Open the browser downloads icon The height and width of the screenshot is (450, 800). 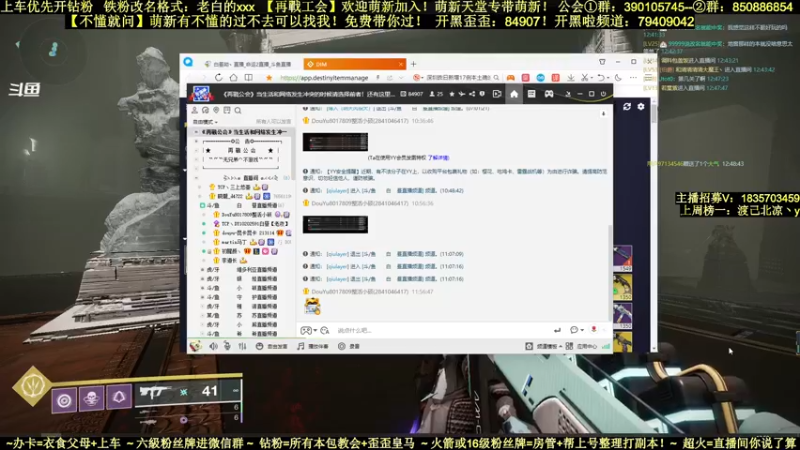click(x=570, y=78)
